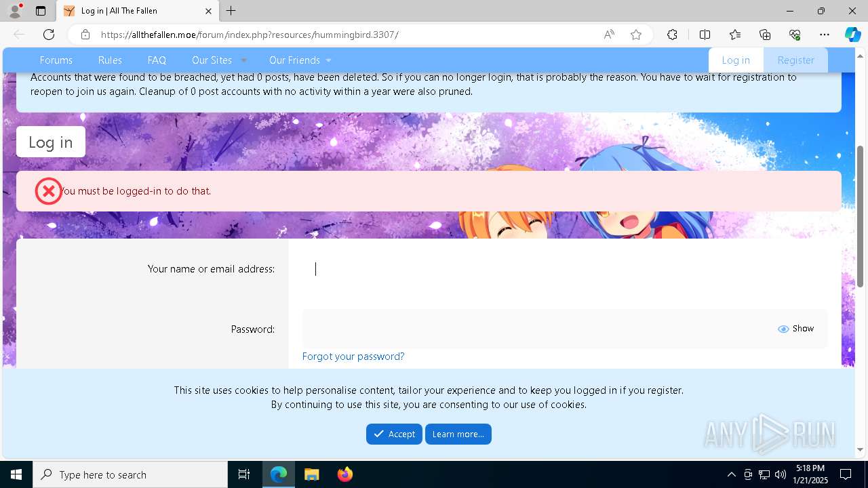Expand the Our Sites dropdown arrow

tap(243, 60)
